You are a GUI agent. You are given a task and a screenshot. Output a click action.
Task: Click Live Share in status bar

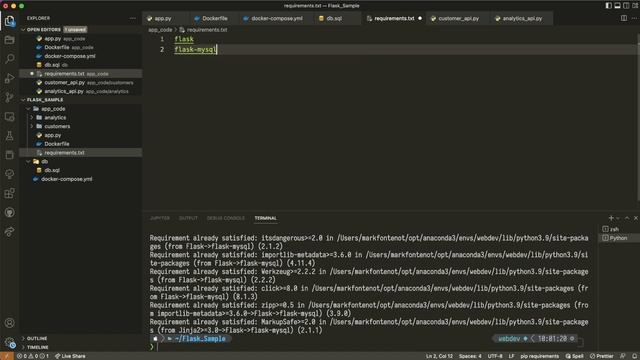click(x=70, y=356)
